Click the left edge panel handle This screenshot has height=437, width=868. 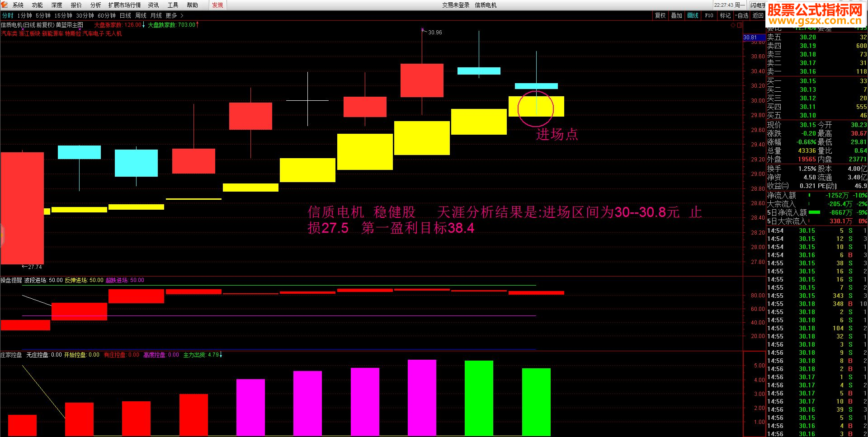[x=2, y=235]
